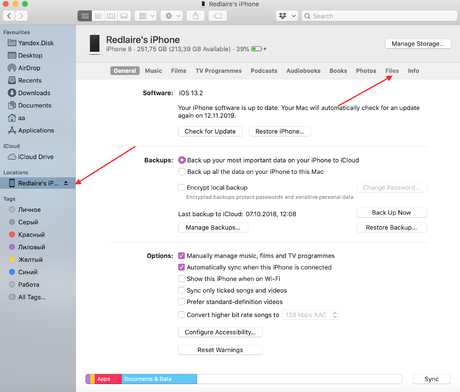This screenshot has width=460, height=392.
Task: Click the Edit Tags toolbar icon
Action: 218,16
